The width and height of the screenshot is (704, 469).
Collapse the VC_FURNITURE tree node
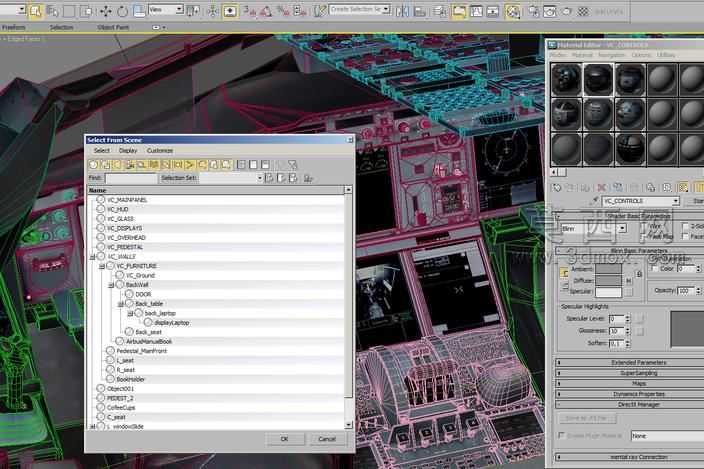click(x=102, y=266)
